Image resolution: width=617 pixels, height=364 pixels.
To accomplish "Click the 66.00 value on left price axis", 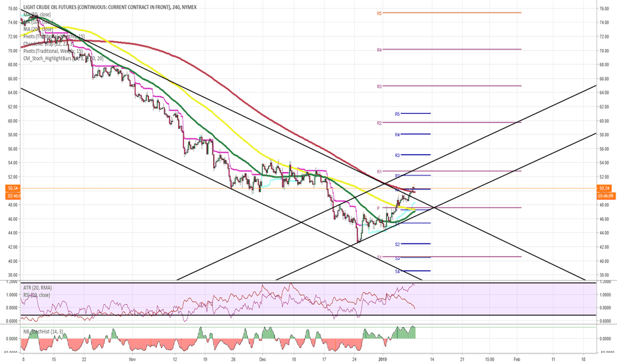I will [13, 79].
